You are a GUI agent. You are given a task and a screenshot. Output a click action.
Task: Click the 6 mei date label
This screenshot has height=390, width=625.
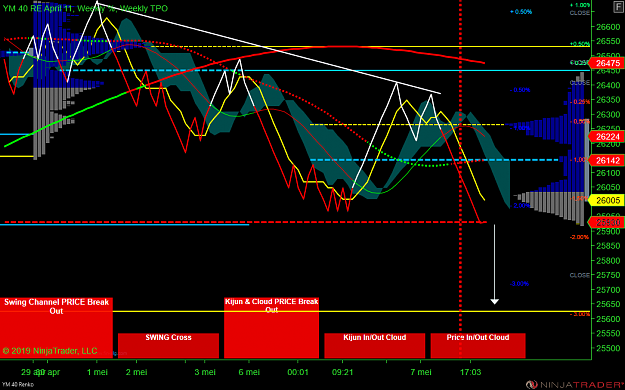[x=249, y=372]
